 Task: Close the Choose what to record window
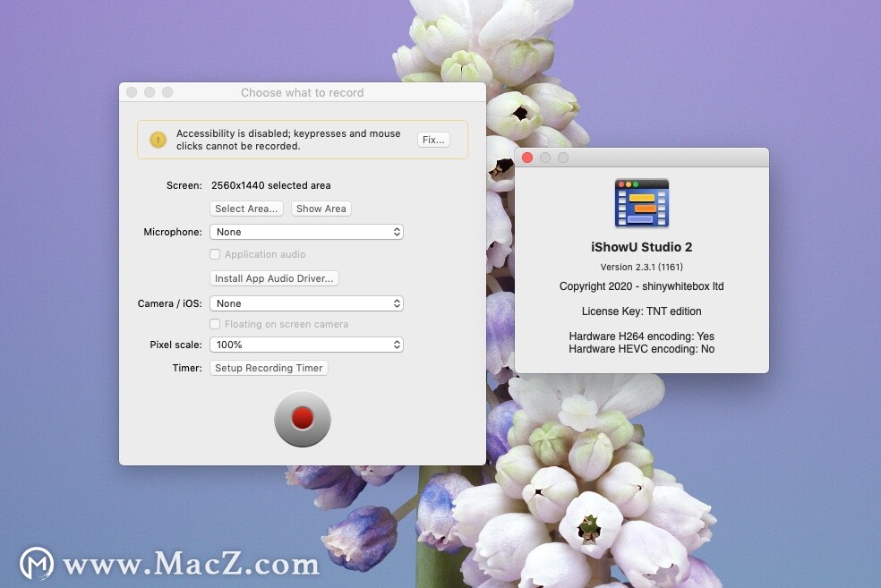point(132,92)
